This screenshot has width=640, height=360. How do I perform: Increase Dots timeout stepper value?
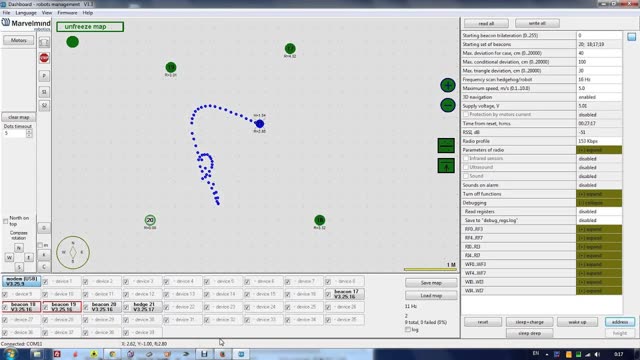point(29,131)
